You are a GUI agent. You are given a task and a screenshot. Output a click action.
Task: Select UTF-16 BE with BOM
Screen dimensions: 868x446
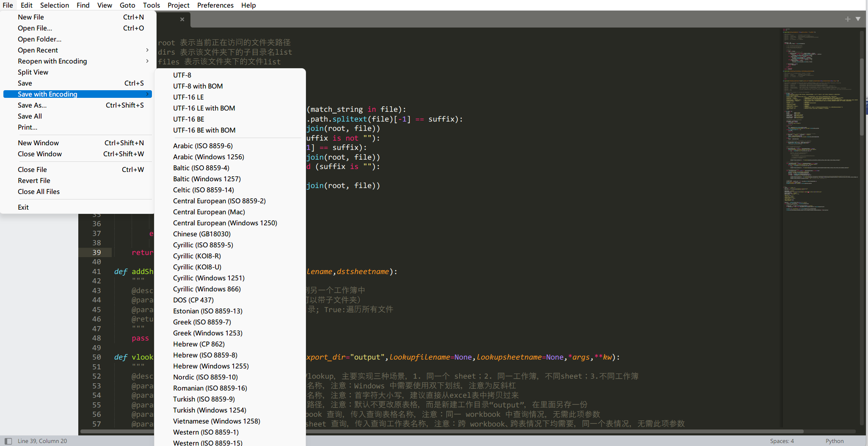[x=230, y=130]
